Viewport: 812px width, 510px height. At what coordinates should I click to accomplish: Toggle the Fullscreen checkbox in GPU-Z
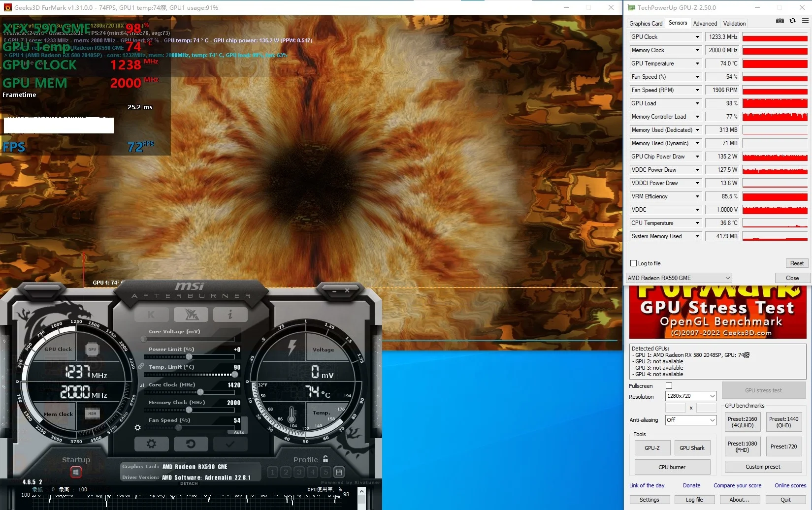[x=668, y=385]
